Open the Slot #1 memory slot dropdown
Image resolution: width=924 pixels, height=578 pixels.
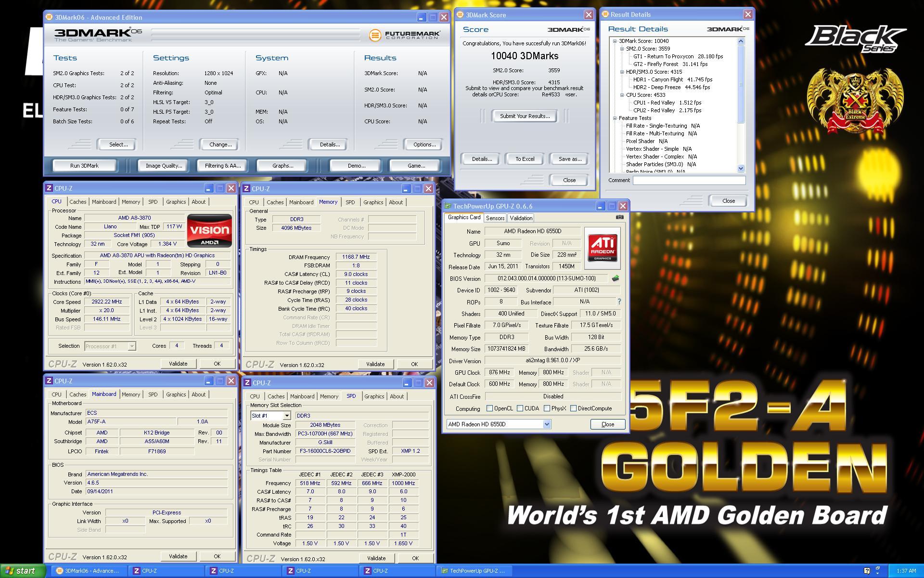286,416
